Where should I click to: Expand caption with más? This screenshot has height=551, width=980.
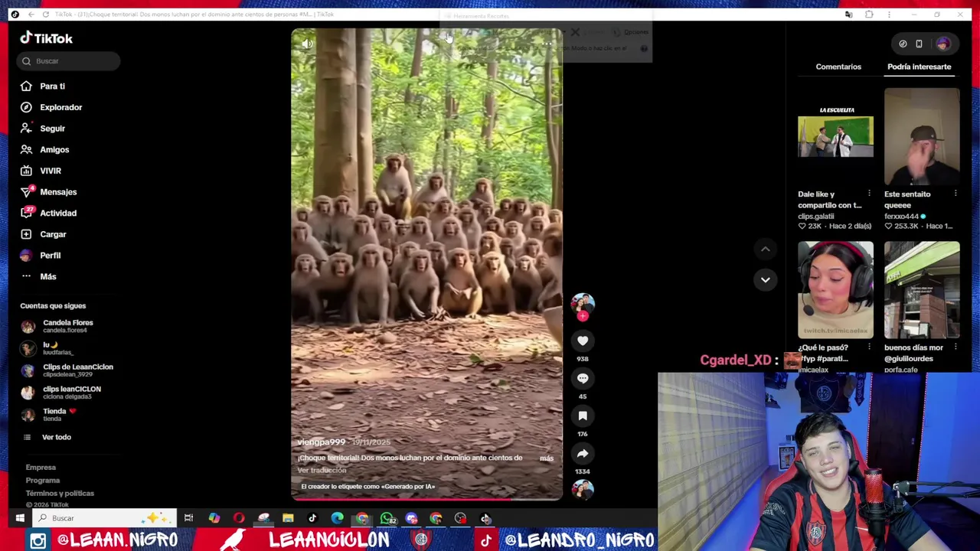[547, 458]
